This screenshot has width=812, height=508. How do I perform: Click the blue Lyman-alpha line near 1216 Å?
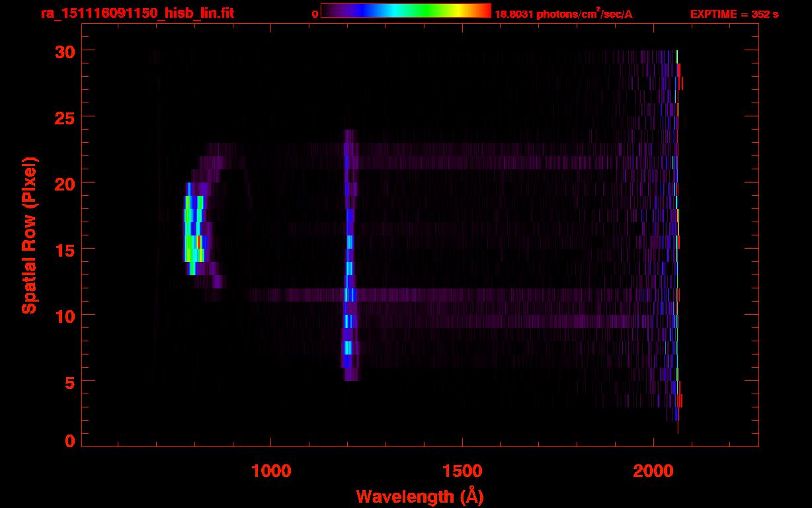point(349,255)
